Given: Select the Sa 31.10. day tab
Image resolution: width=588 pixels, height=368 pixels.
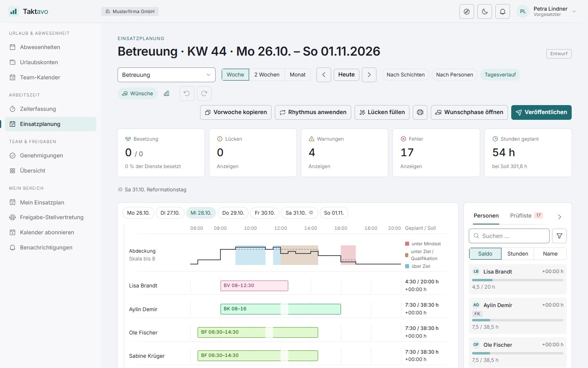Looking at the screenshot, I should (299, 213).
